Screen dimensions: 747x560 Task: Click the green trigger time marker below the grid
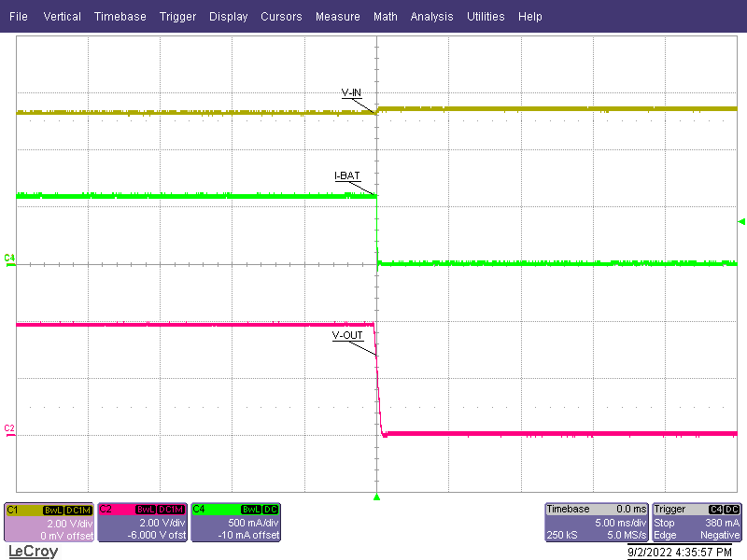[x=376, y=497]
